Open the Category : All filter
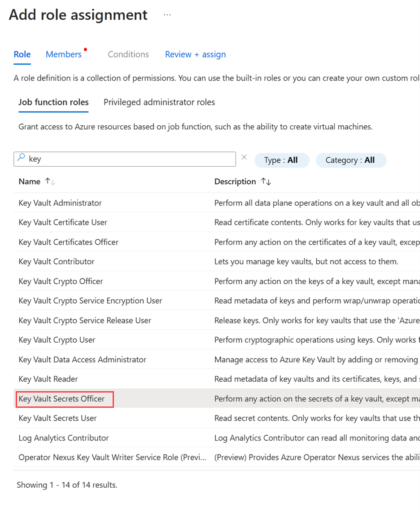The image size is (420, 512). (350, 160)
